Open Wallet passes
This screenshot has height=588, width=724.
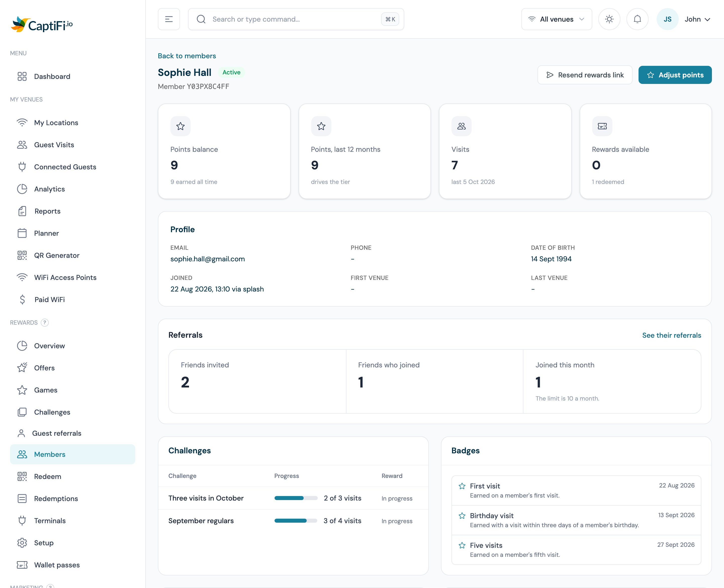pos(72,565)
